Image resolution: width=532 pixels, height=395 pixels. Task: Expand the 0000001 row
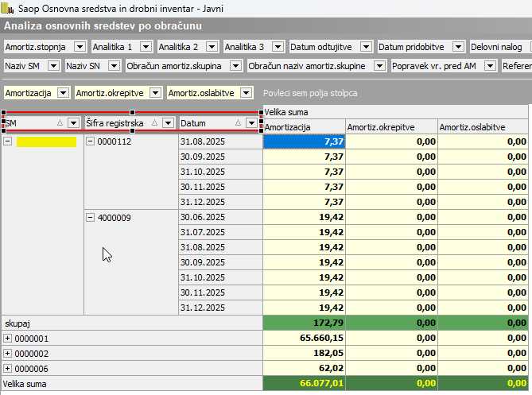[x=8, y=339]
